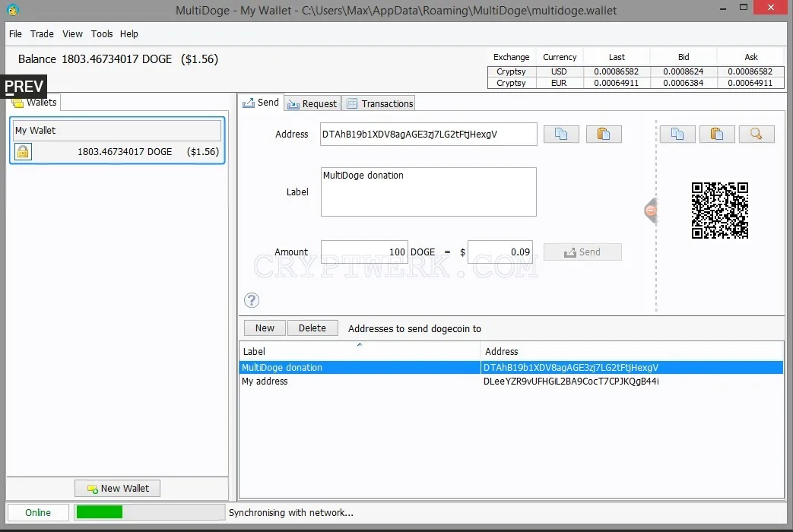The image size is (793, 532).
Task: Collapse the QR code side panel
Action: 651,211
